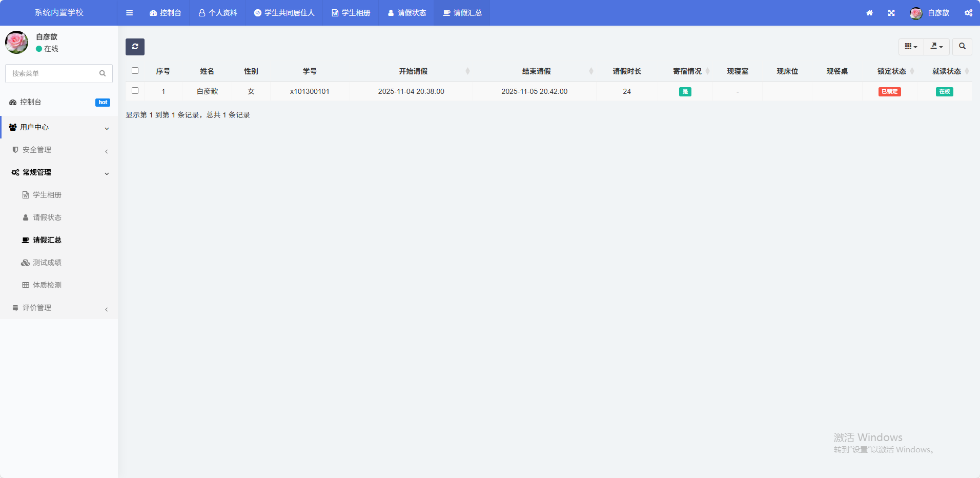Screen dimensions: 980x478
Task: Click the user avatar in sidebar
Action: point(16,43)
